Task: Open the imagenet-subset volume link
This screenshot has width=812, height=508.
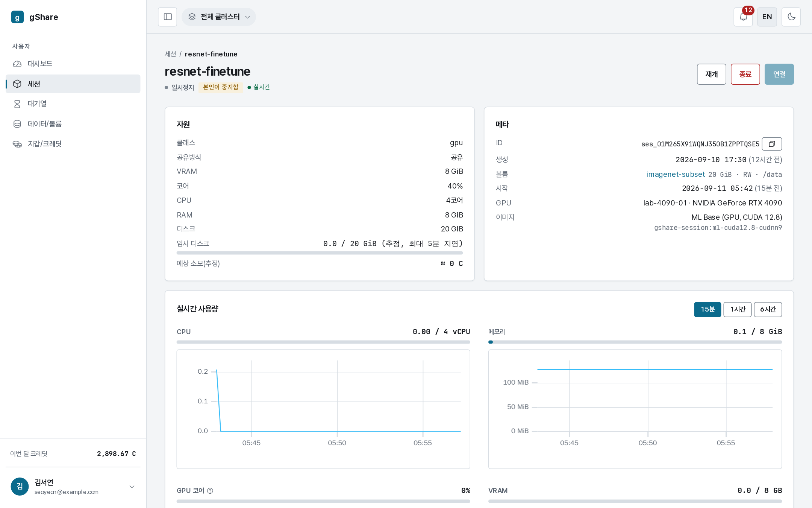Action: [x=676, y=174]
